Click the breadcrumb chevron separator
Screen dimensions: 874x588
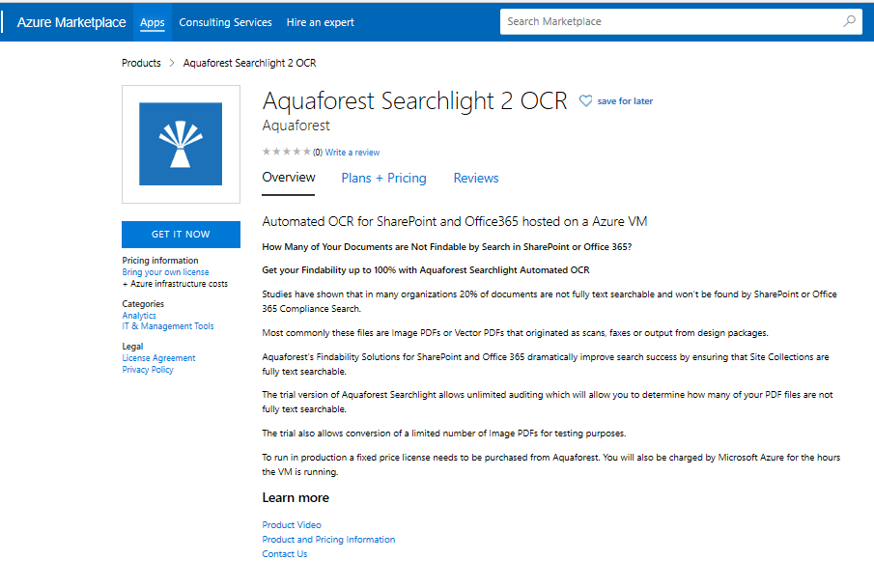[172, 63]
